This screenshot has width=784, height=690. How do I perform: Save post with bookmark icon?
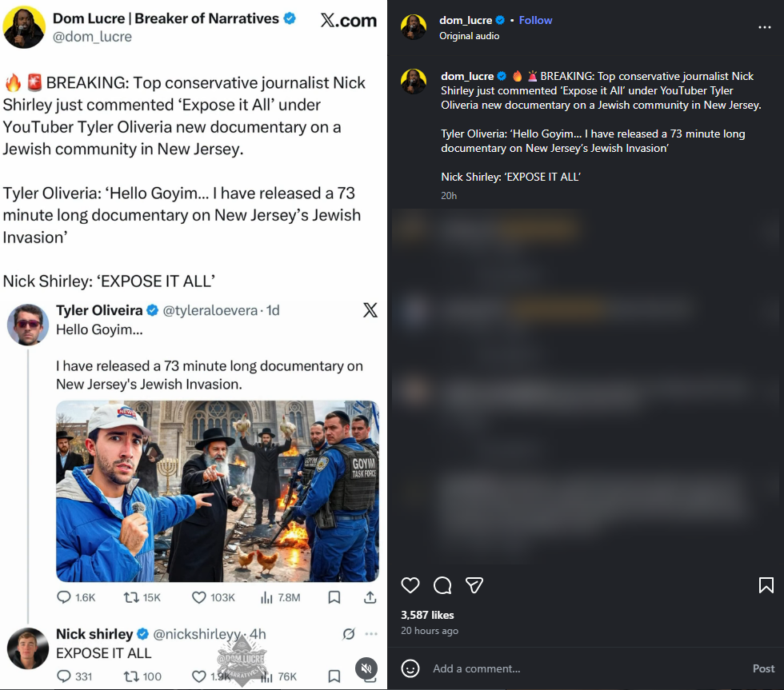(x=766, y=585)
